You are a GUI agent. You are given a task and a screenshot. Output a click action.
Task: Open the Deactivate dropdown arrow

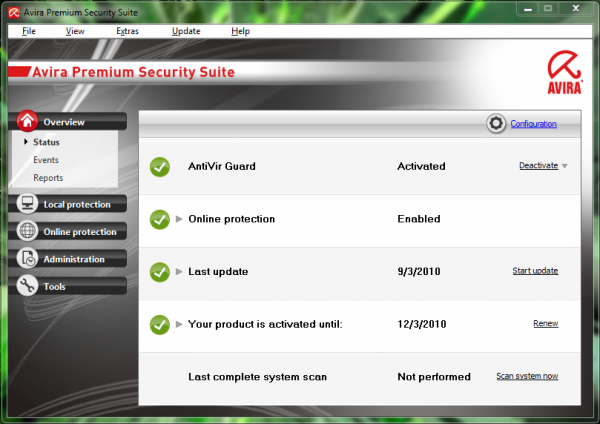click(565, 166)
